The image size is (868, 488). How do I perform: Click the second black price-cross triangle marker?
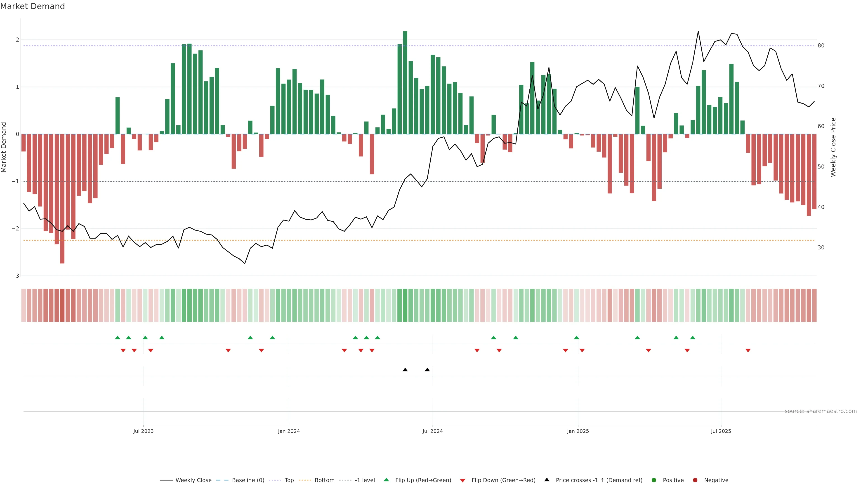click(427, 370)
